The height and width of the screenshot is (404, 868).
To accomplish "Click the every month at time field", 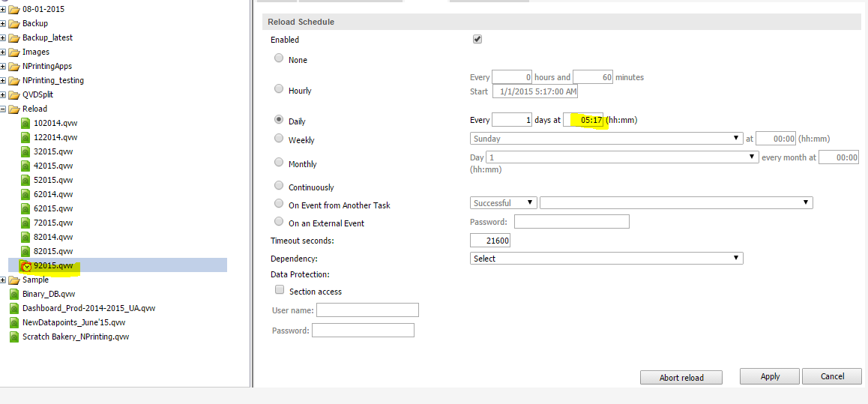I will (839, 157).
